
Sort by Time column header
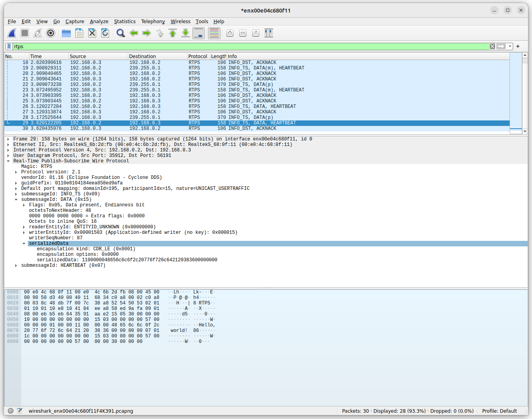(x=49, y=56)
